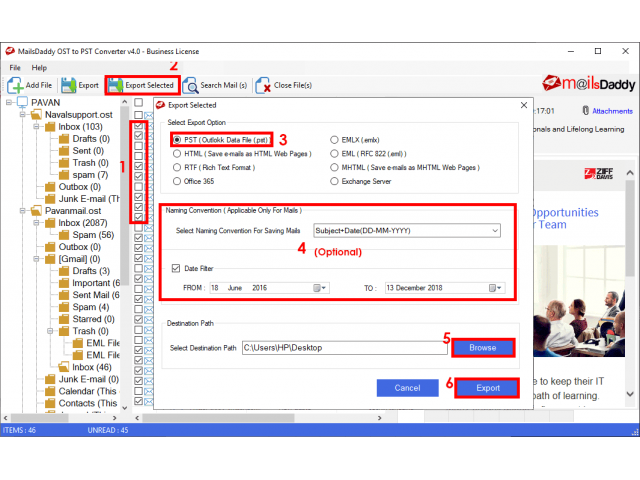Click the [Gmail] (0) folder icon
Image resolution: width=640 pixels, height=480 pixels.
click(50, 259)
